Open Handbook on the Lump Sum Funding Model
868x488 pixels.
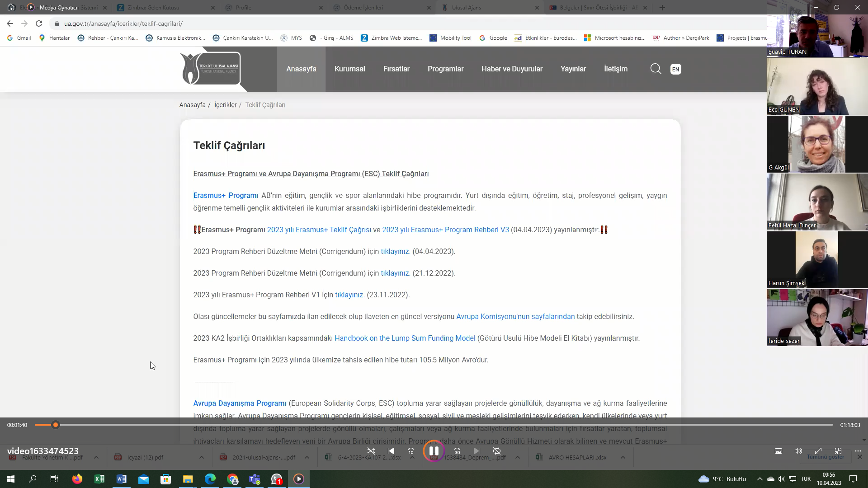click(405, 338)
